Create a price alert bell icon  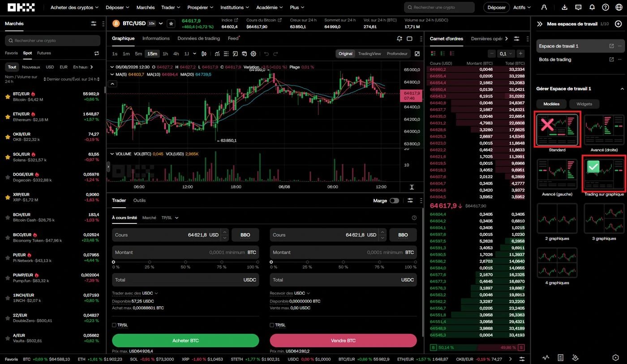[x=399, y=39]
